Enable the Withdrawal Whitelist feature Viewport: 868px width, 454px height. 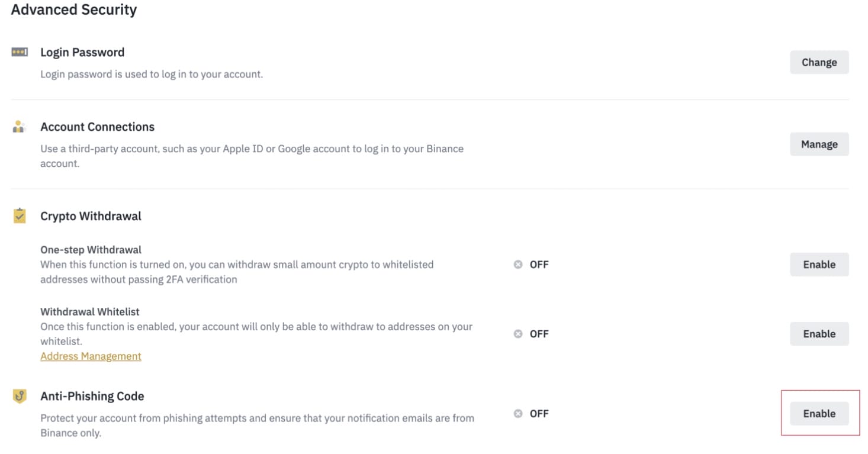point(819,333)
